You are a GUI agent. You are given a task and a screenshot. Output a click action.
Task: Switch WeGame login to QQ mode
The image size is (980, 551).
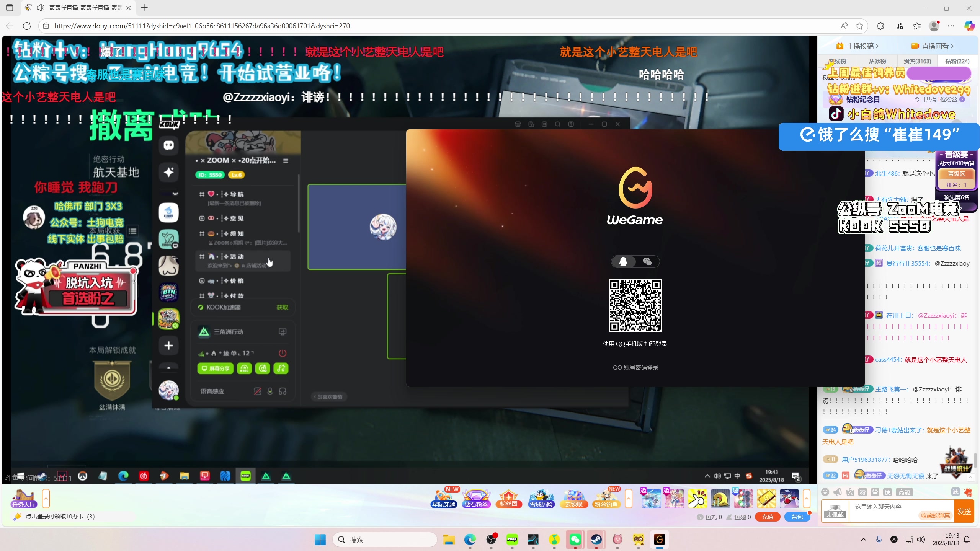tap(623, 262)
